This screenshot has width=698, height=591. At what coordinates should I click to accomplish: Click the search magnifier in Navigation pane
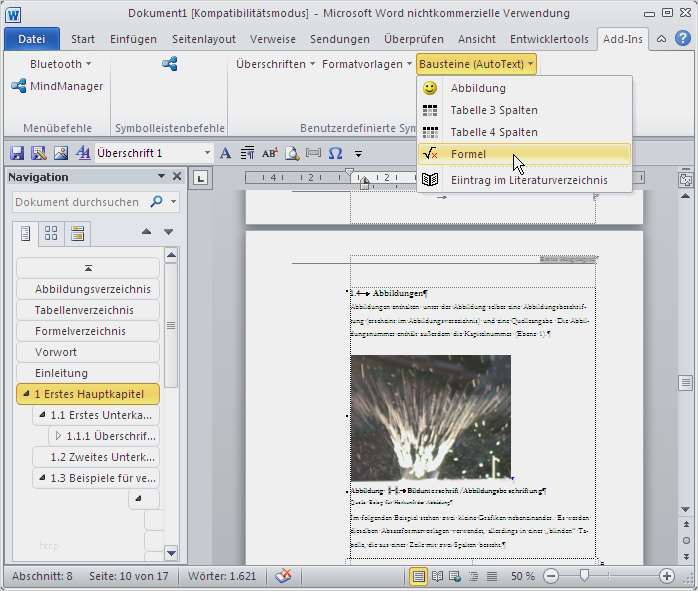click(x=156, y=201)
